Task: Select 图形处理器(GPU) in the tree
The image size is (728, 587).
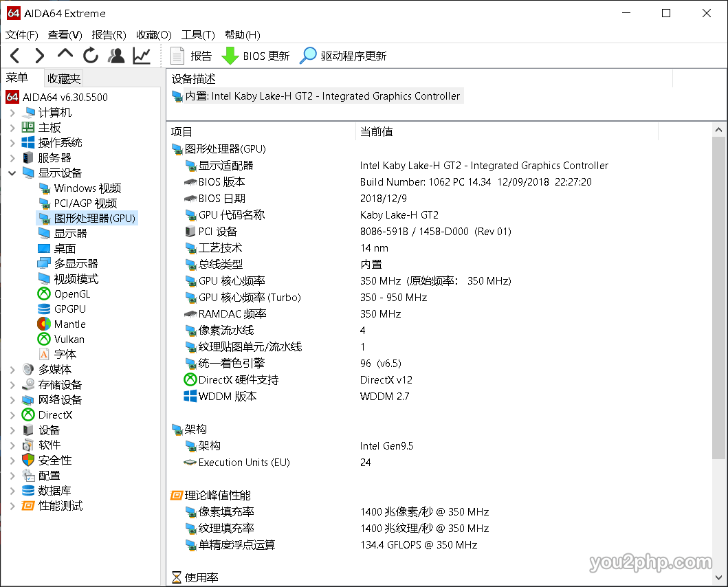Action: (87, 219)
